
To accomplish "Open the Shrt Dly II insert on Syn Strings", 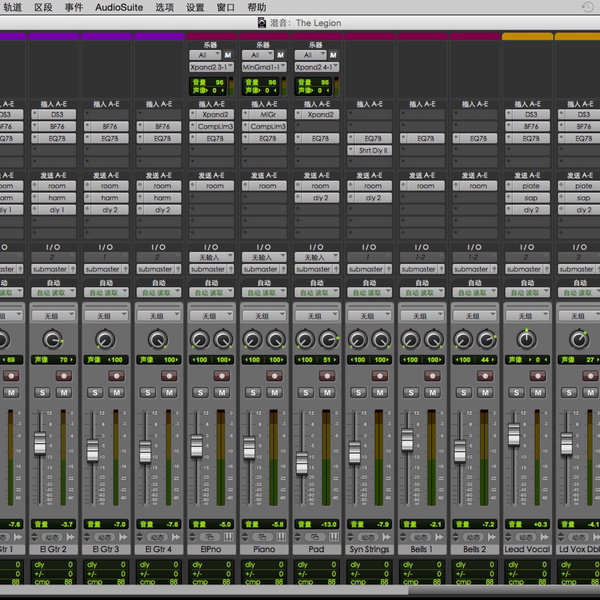I will [373, 151].
